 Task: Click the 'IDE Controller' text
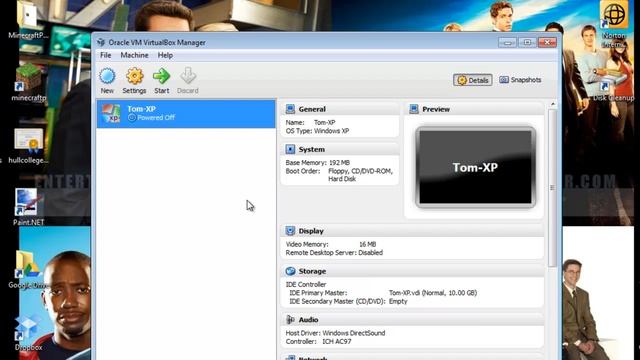(x=306, y=284)
